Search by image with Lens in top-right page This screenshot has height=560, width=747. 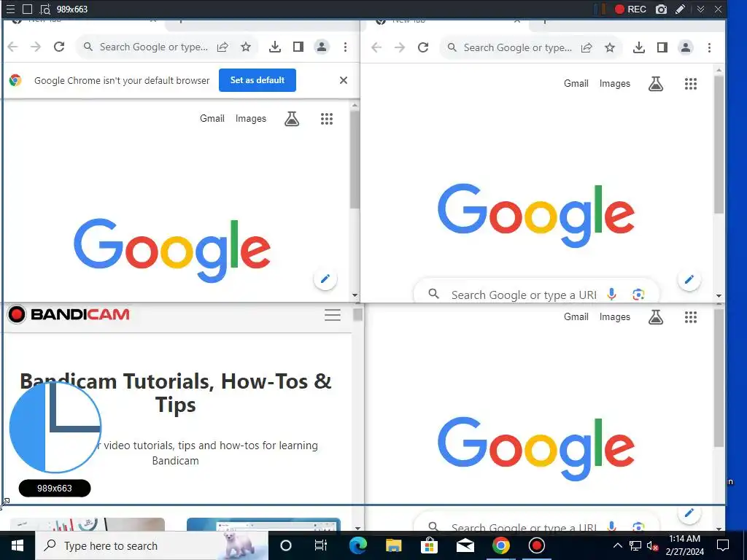[638, 295]
